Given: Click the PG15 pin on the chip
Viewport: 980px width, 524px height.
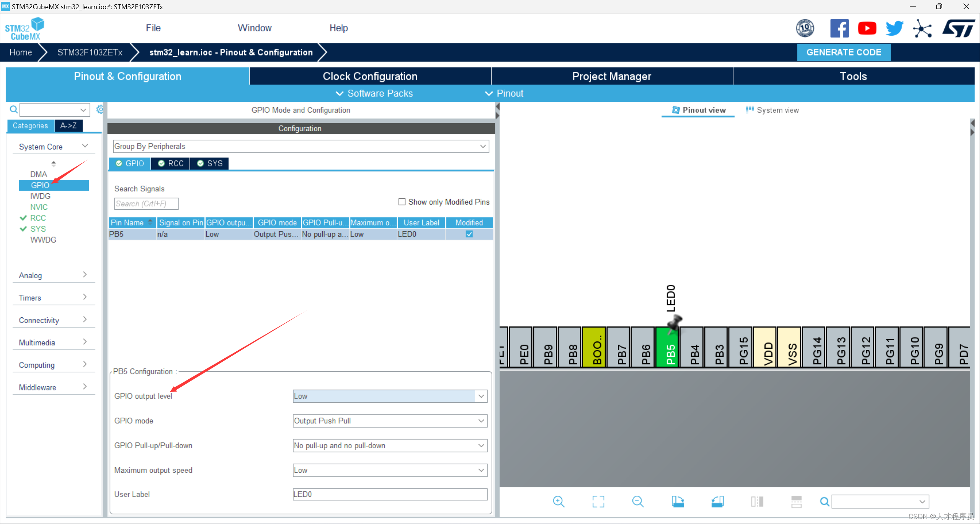Looking at the screenshot, I should 740,347.
